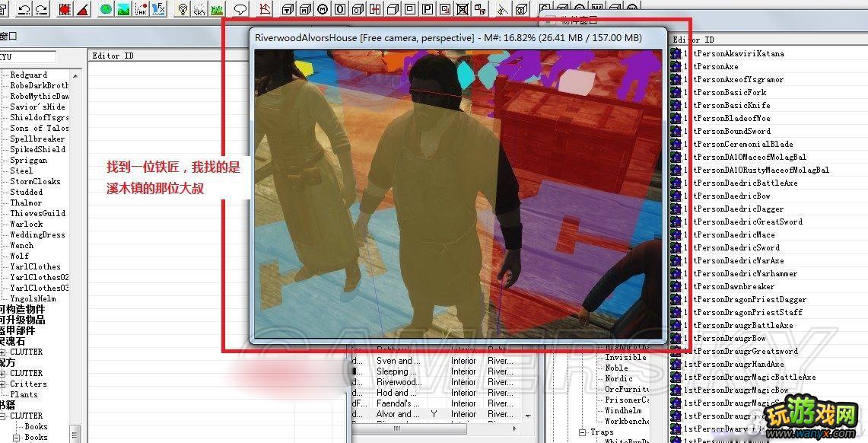Select the Windhelm tree item
Screen dimensions: 868x443
tap(623, 411)
